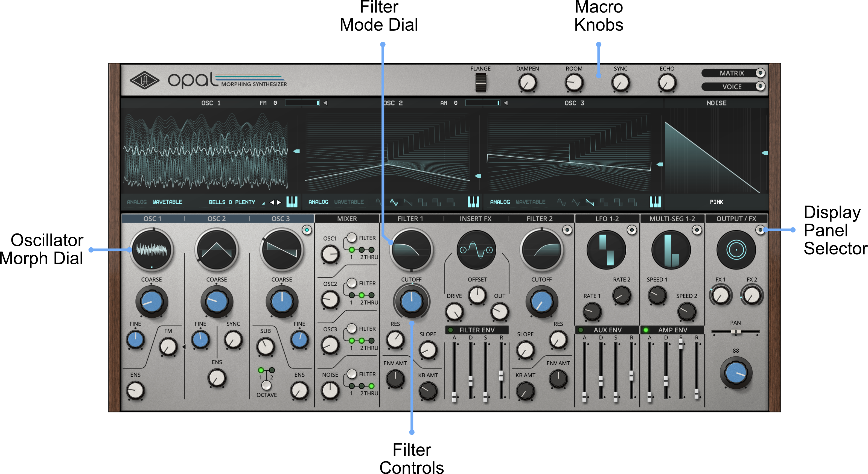Click the OSC 2 section tab
Image resolution: width=868 pixels, height=474 pixels.
217,219
